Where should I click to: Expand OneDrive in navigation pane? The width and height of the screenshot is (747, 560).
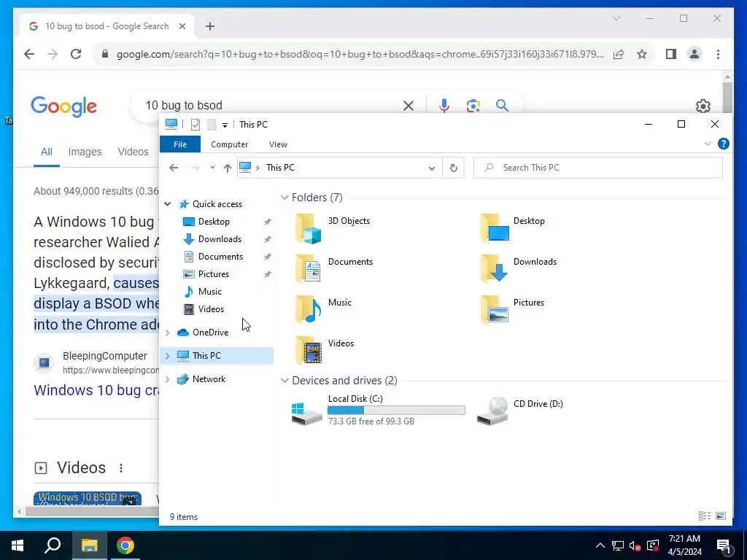point(168,332)
